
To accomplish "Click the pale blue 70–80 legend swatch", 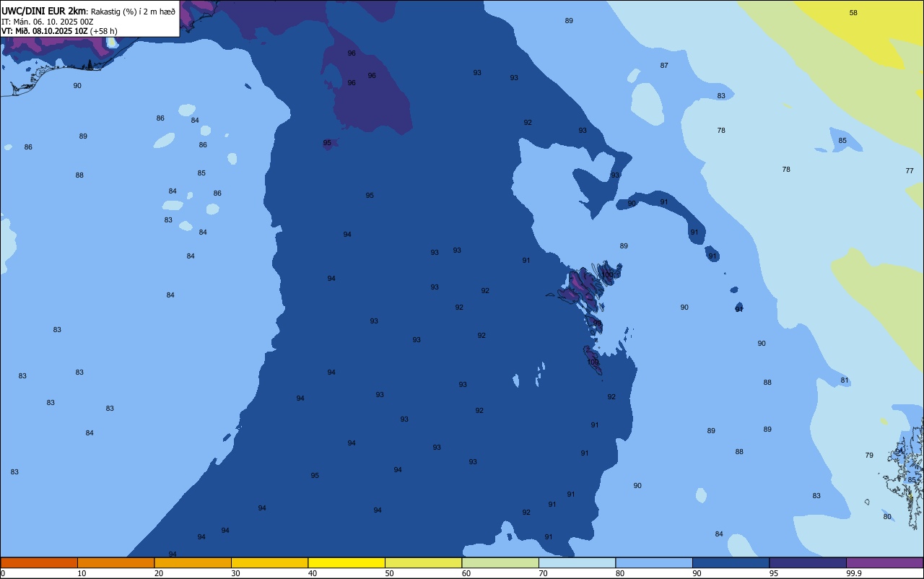I will (577, 562).
